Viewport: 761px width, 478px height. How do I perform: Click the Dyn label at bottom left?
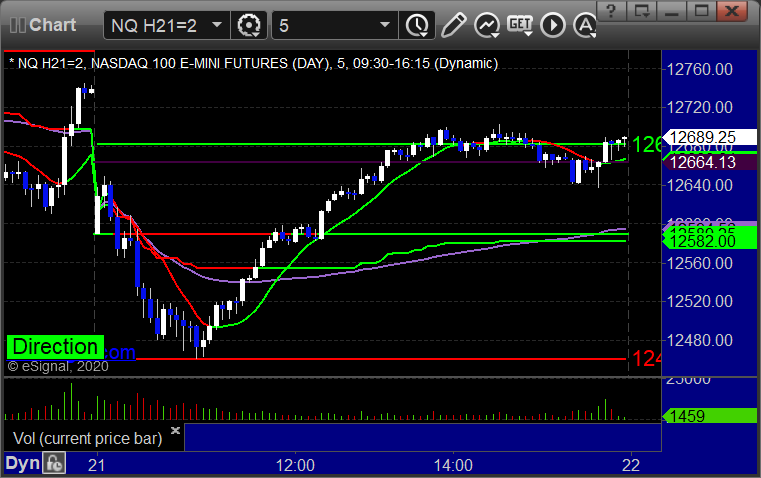click(22, 463)
